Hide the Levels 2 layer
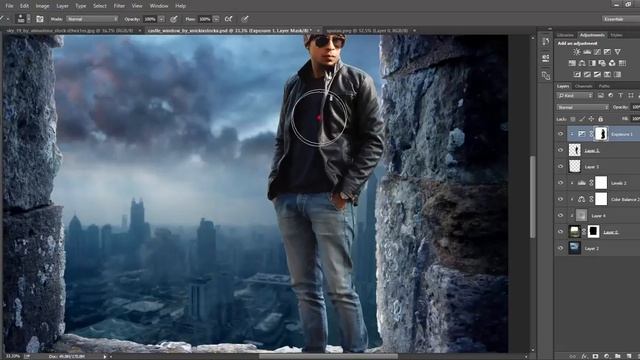The image size is (640, 360). 560,183
